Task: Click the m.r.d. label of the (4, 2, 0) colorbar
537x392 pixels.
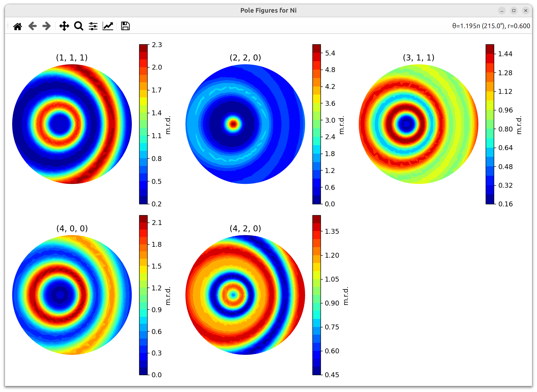Action: coord(346,296)
